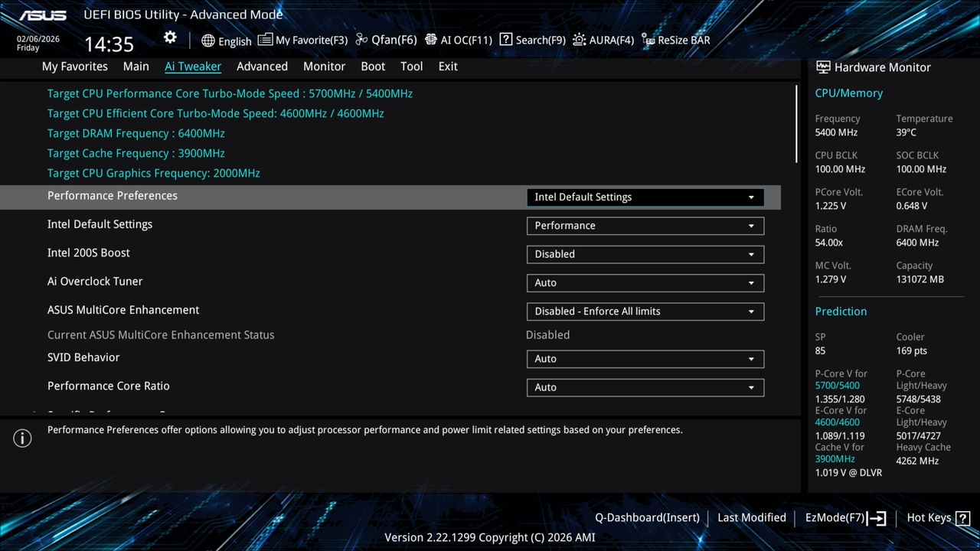Click the BIOS settings gear icon
Screen dimensions: 980x551
coord(169,37)
